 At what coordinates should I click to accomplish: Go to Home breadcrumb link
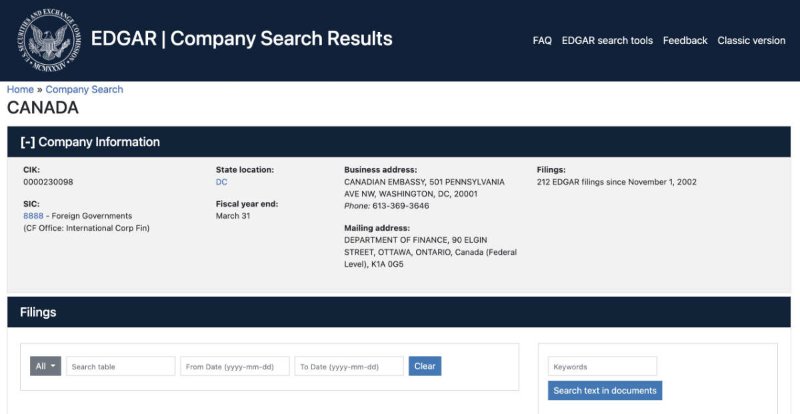click(x=20, y=89)
